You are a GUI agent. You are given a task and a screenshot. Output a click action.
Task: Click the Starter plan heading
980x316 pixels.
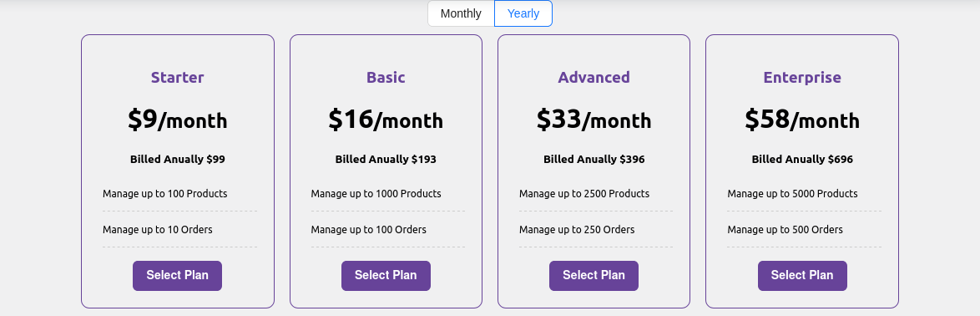point(178,78)
